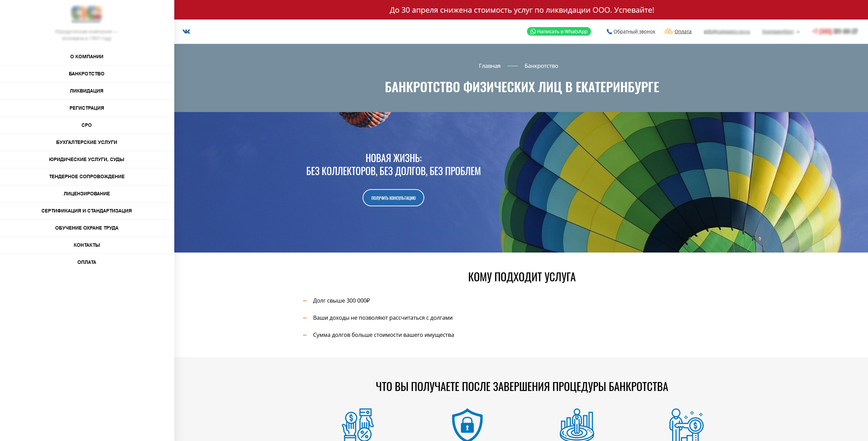Open the Ликвидация sidebar menu item
Viewport: 868px width, 441px height.
coord(87,91)
